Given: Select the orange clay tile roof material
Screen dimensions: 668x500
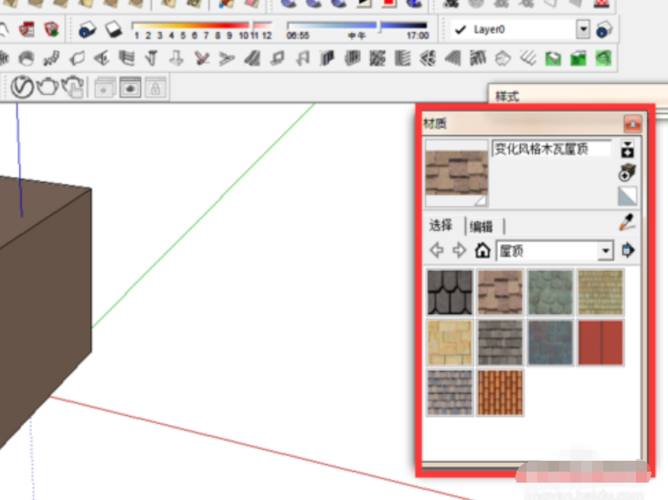Looking at the screenshot, I should click(x=500, y=392).
